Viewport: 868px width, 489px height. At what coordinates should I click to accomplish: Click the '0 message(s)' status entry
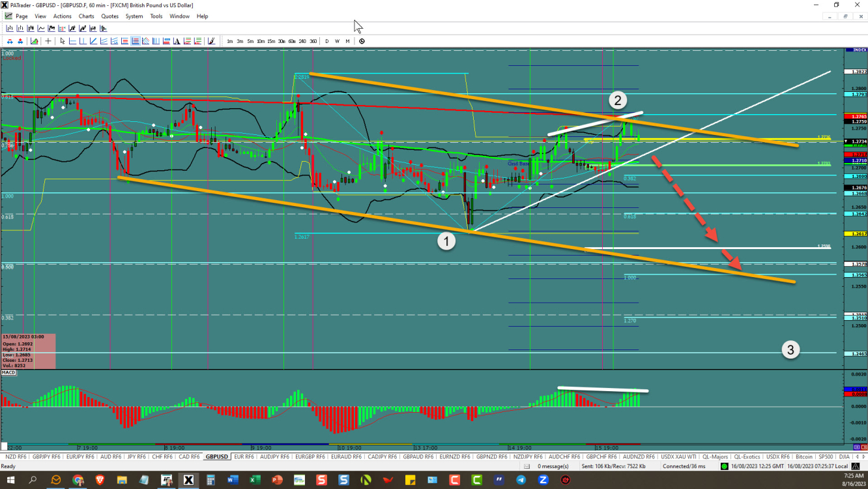point(554,466)
